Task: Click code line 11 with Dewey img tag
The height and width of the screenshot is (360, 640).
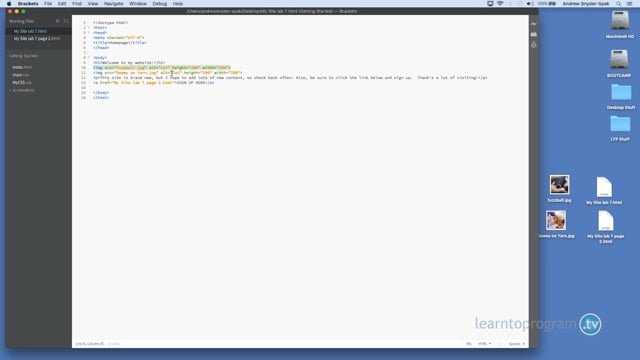Action: tap(167, 73)
